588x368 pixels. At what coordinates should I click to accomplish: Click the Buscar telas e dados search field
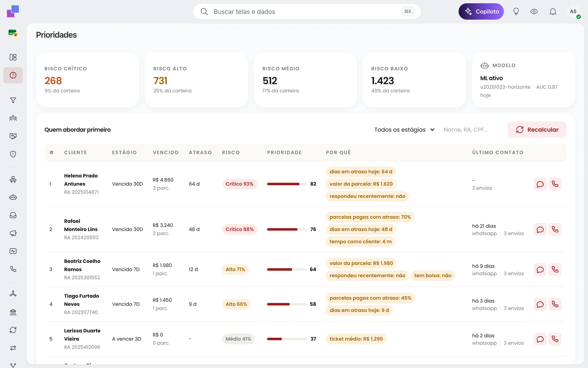(x=307, y=11)
